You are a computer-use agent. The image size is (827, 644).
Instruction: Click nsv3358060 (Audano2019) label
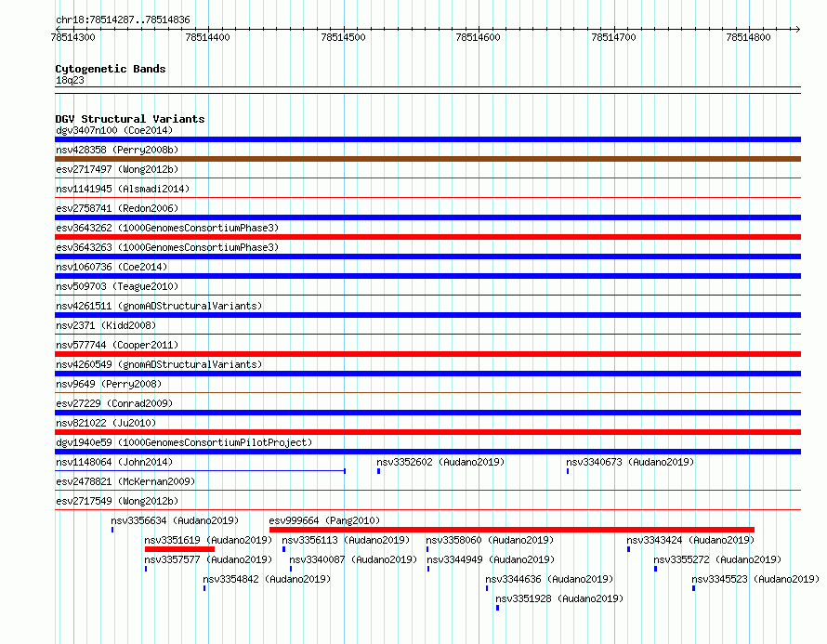click(x=490, y=540)
